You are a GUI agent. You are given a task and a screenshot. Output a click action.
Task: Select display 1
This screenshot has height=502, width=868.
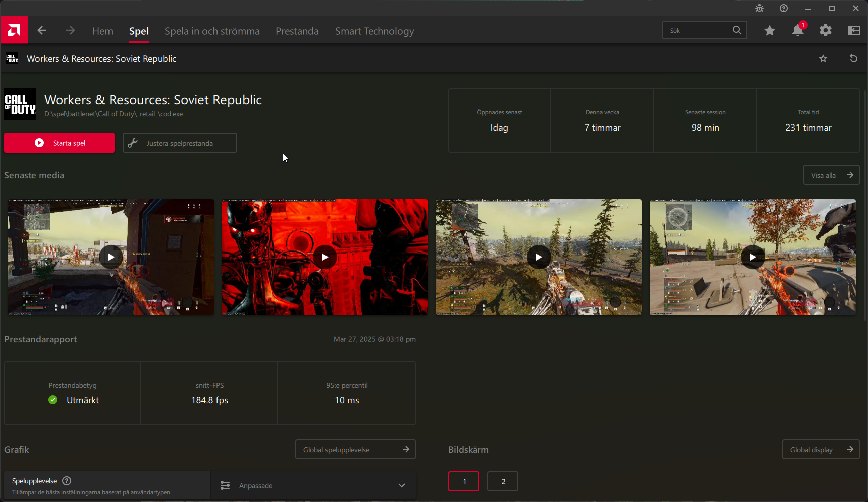coord(464,481)
